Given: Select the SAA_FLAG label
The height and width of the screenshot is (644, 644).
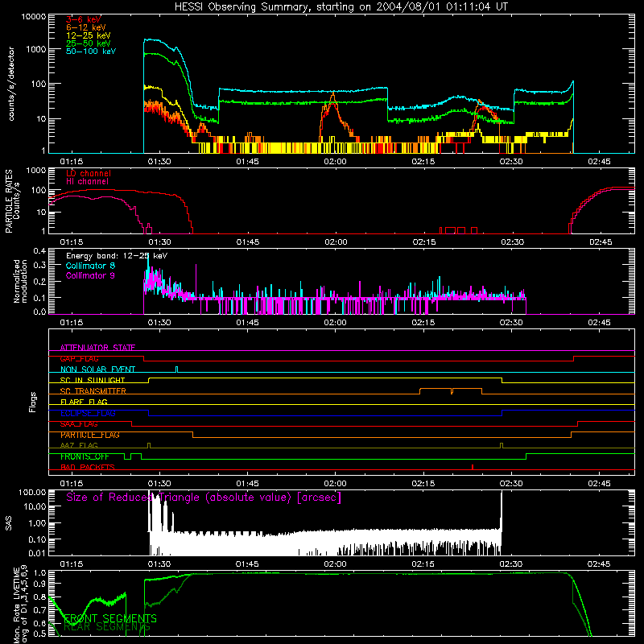Looking at the screenshot, I should pos(79,424).
